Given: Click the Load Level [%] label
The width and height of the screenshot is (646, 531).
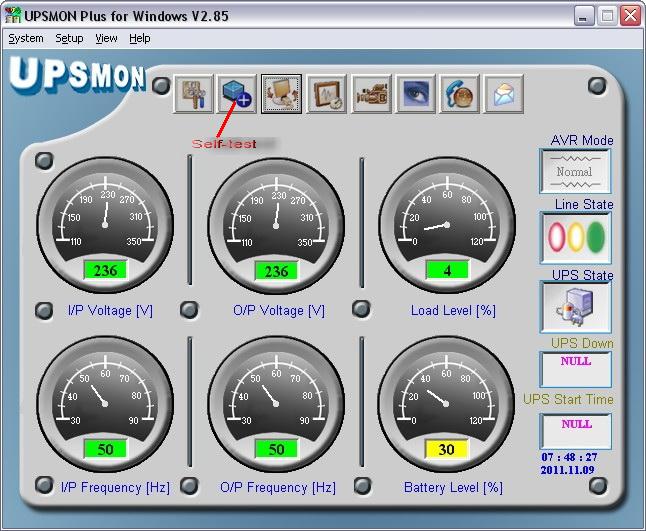Looking at the screenshot, I should click(x=453, y=311).
